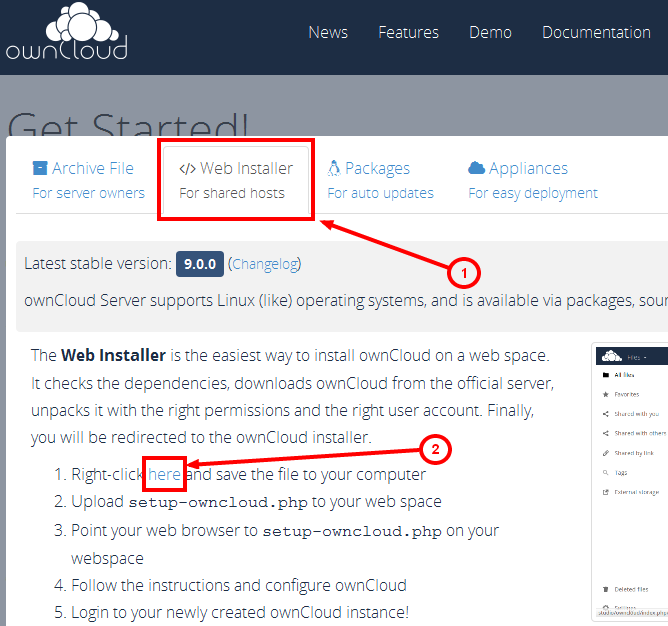Click the Packages penguin icon
Viewport: 668px width, 626px height.
click(x=334, y=168)
